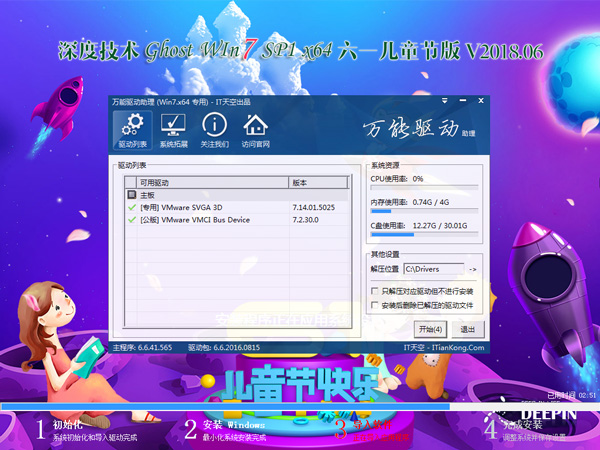Click the 版本 column header
600x450 pixels.
pos(318,183)
